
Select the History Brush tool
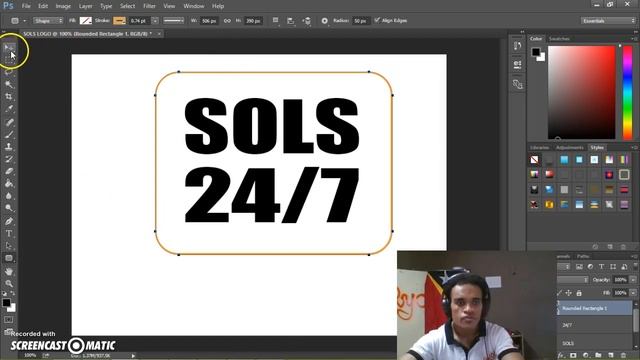[x=9, y=159]
